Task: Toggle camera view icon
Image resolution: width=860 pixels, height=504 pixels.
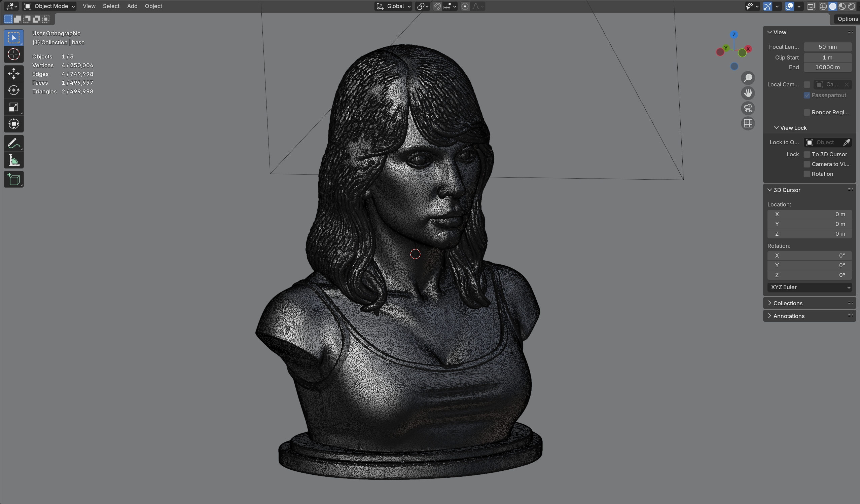Action: point(748,109)
